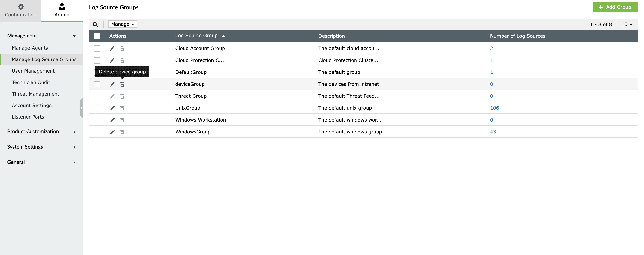Open the Manage dropdown

pyautogui.click(x=122, y=24)
